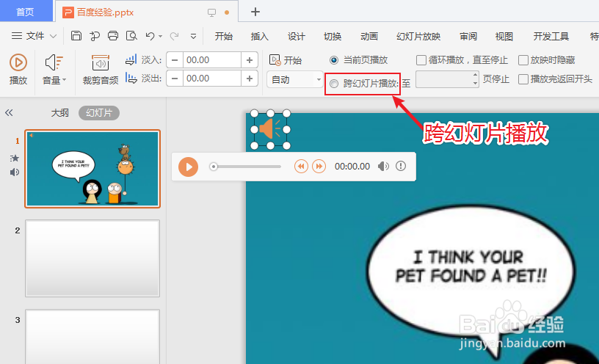
Task: Switch to the 首页 home tab
Action: pos(26,12)
